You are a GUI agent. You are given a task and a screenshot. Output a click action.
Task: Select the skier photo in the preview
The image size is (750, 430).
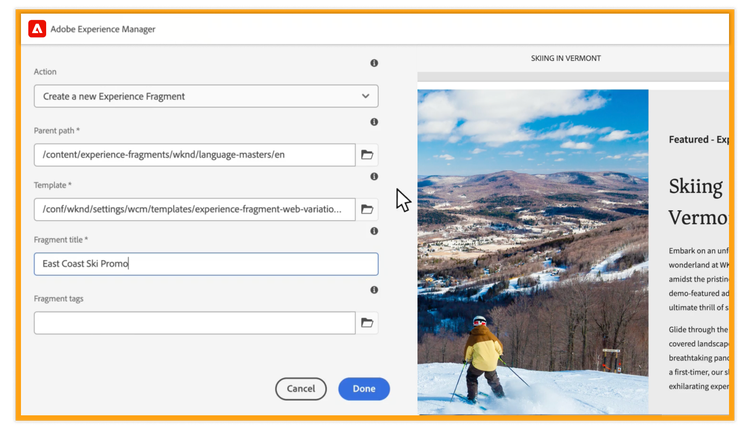(532, 250)
